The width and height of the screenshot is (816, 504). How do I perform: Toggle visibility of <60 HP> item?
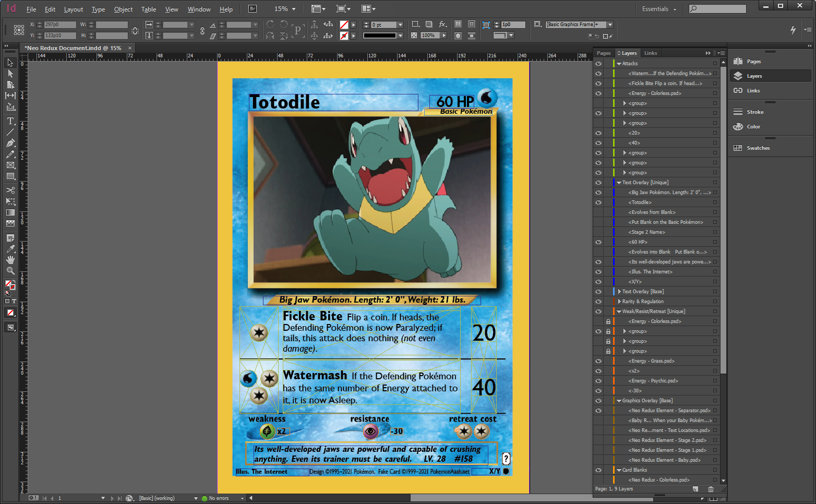(598, 242)
